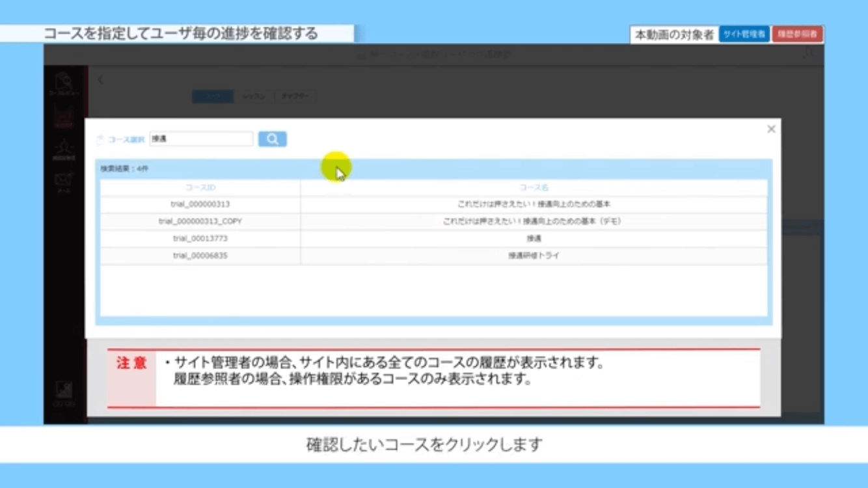Switch to the チャプター tab in background
This screenshot has width=868, height=488.
coord(295,96)
